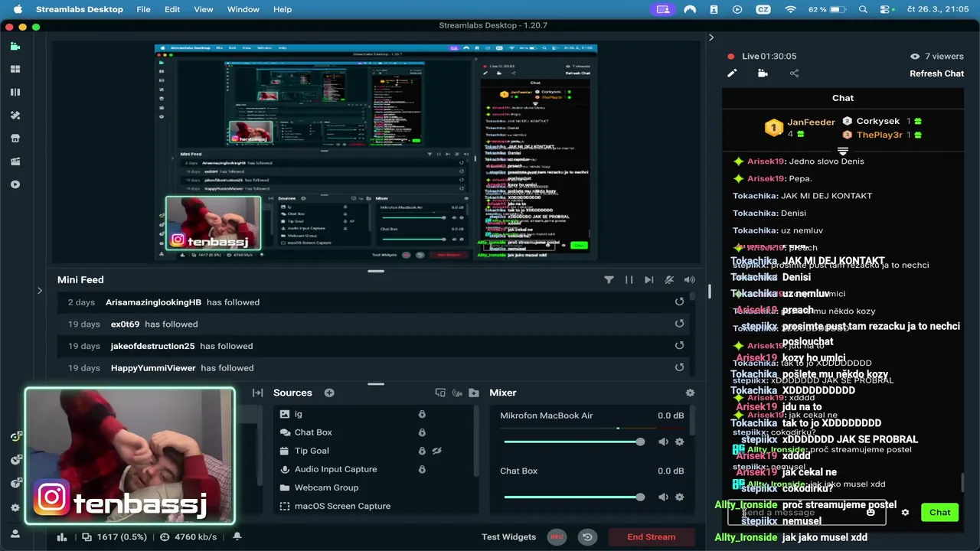Expand the left Mini Feed side arrow
Image resolution: width=980 pixels, height=551 pixels.
point(40,291)
